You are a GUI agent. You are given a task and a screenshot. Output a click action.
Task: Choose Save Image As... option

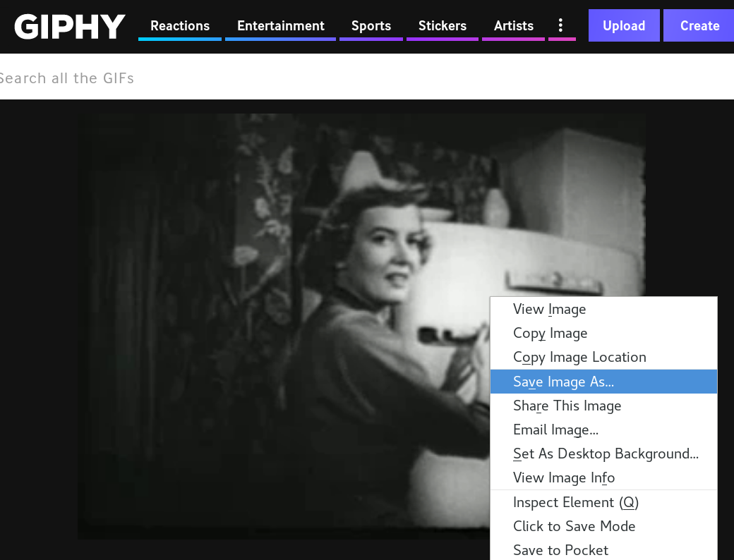pos(563,382)
